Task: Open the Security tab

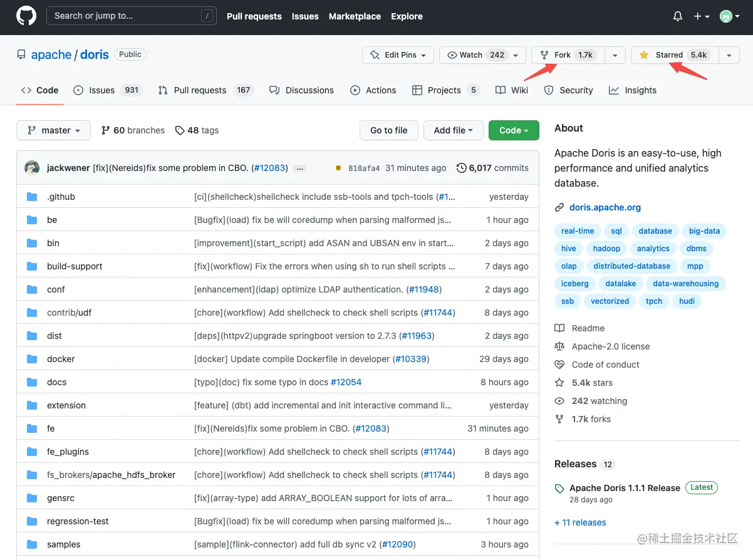Action: (569, 90)
